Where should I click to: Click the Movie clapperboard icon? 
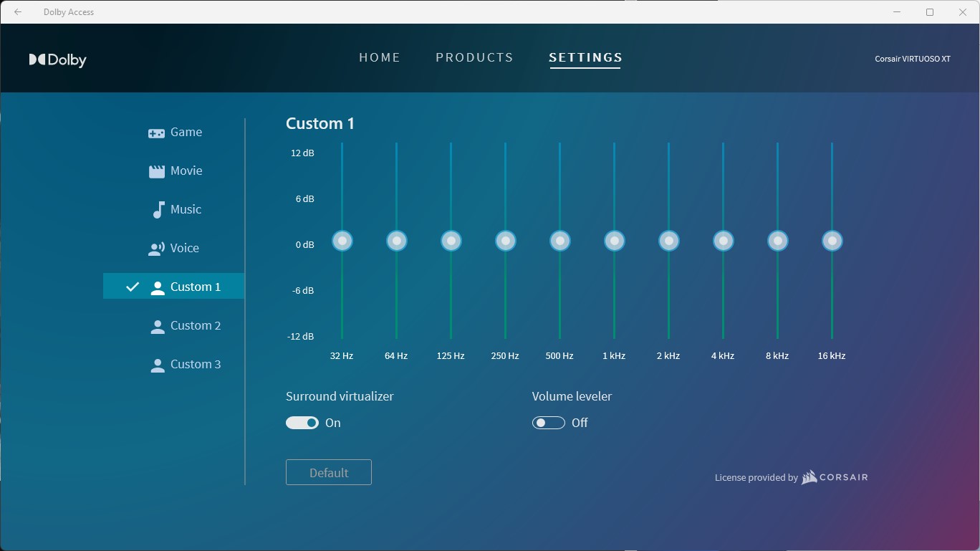(x=156, y=171)
